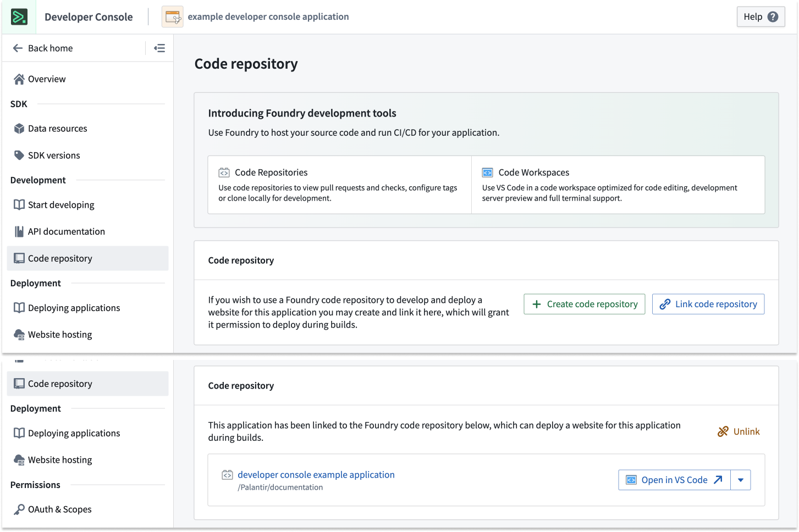The image size is (799, 532).
Task: Click the OAuth & Scopes key icon
Action: coord(19,509)
